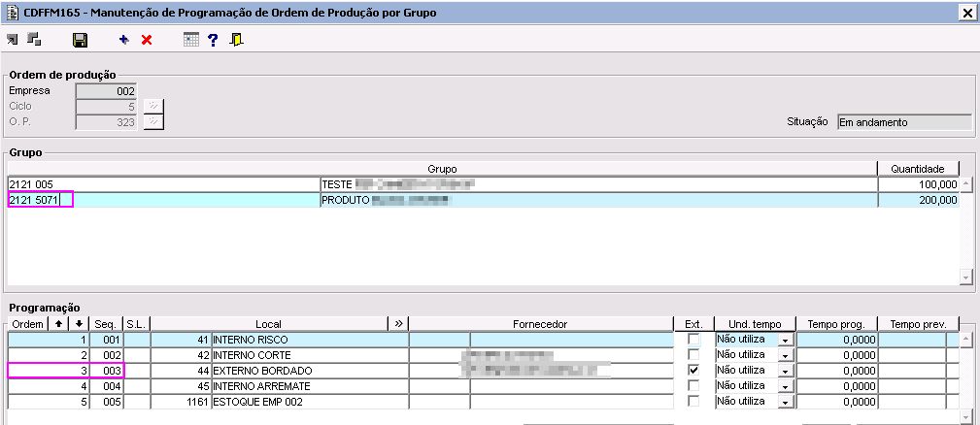Click the first arrow window icon in toolbar

(12, 40)
